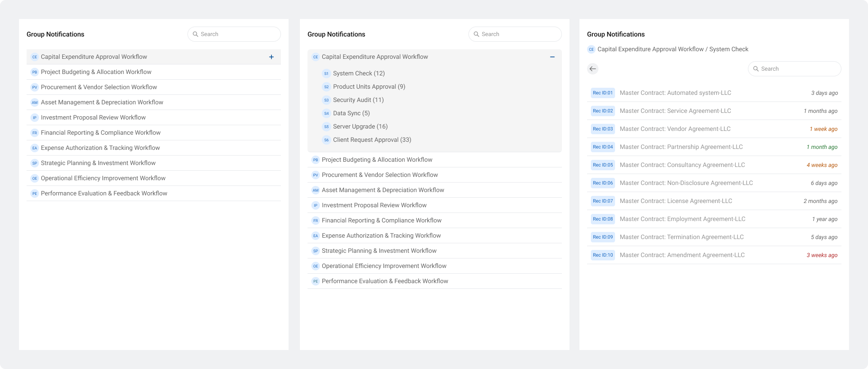868x369 pixels.
Task: Open Master Contract: Vendor Agreement-LLC record
Action: pos(675,129)
